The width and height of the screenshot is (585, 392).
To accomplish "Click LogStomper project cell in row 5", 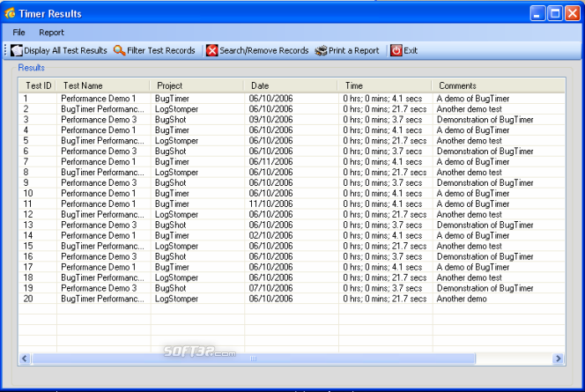I will pyautogui.click(x=176, y=141).
